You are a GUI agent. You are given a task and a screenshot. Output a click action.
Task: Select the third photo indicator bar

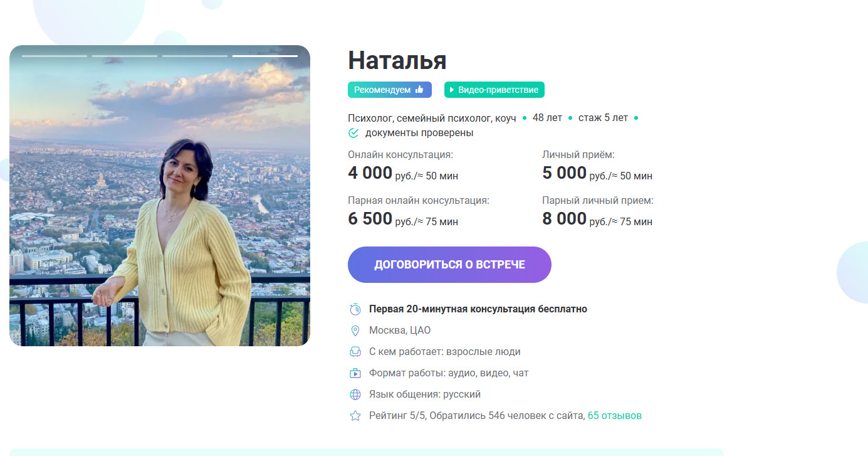(x=195, y=56)
